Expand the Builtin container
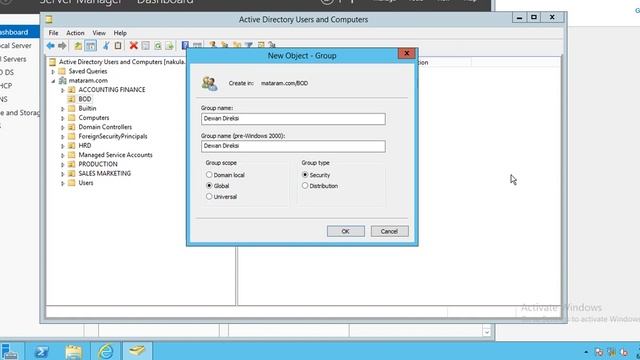Image resolution: width=640 pixels, height=360 pixels. 62,109
